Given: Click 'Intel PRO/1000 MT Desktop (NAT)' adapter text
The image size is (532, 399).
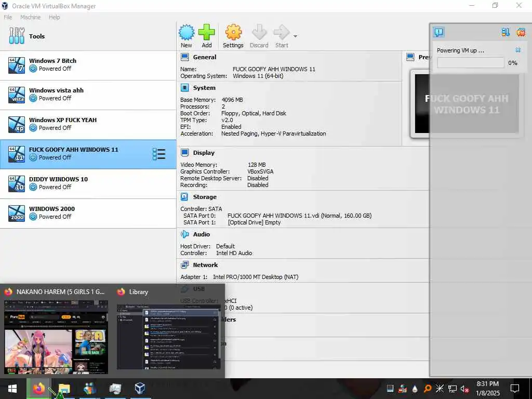Looking at the screenshot, I should click(256, 277).
